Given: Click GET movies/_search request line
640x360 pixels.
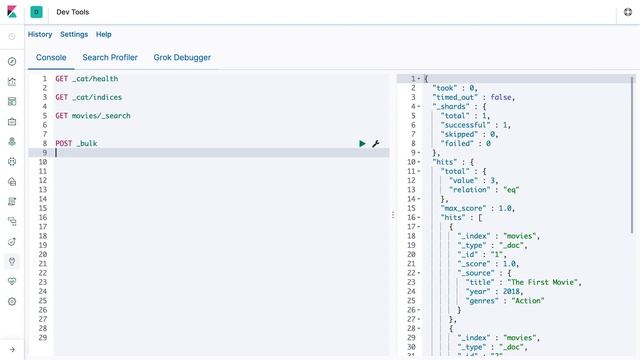Looking at the screenshot, I should (x=93, y=116).
